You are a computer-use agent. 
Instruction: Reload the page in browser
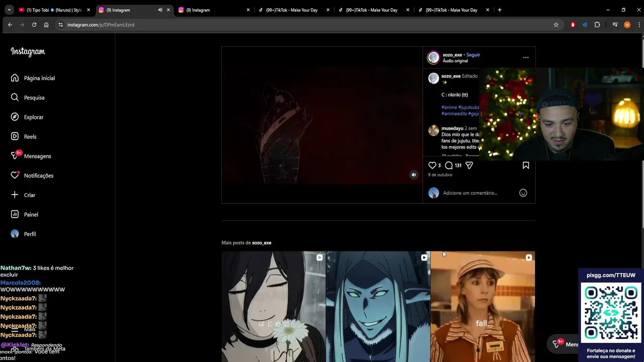pyautogui.click(x=34, y=25)
